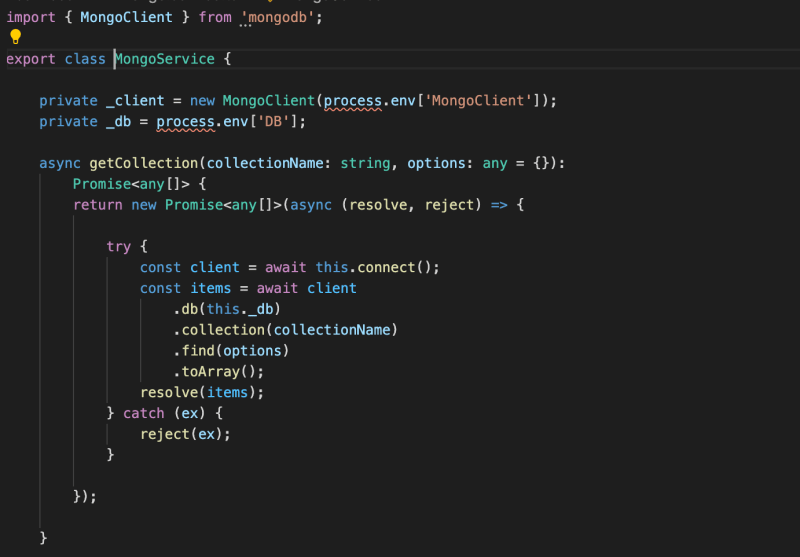Image resolution: width=800 pixels, height=557 pixels.
Task: Click the export keyword
Action: pyautogui.click(x=31, y=59)
